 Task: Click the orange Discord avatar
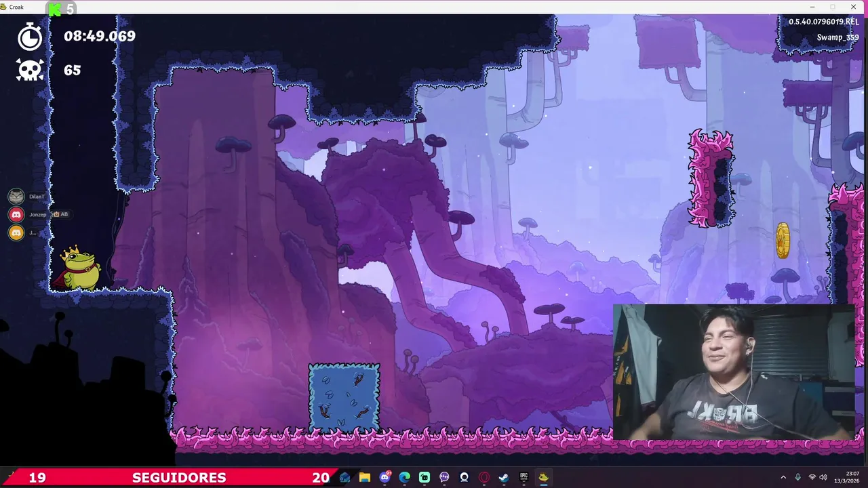16,232
